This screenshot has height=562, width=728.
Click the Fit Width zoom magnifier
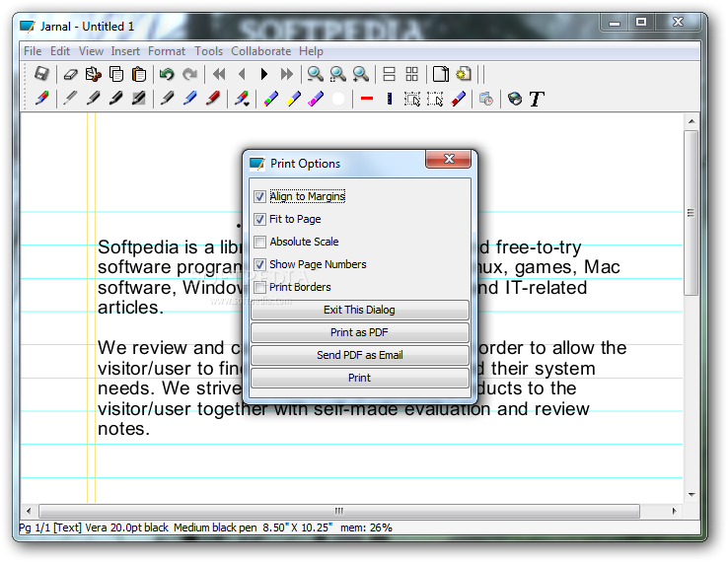point(338,74)
